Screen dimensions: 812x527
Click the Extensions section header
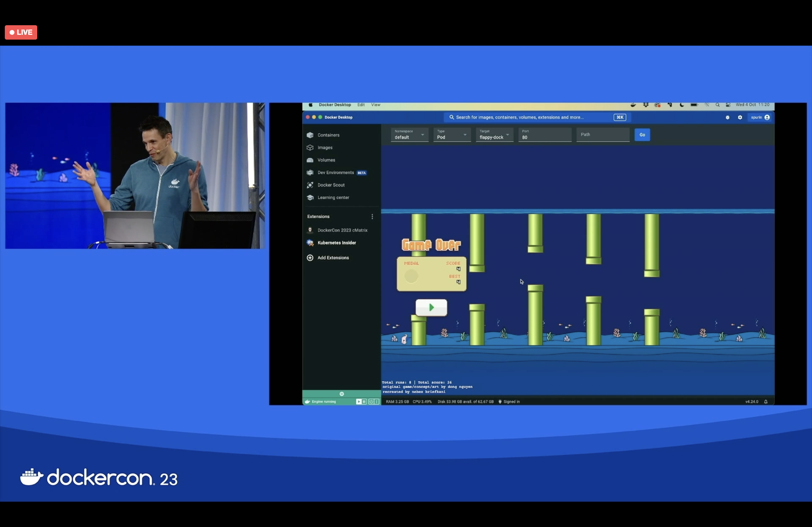[x=318, y=216]
